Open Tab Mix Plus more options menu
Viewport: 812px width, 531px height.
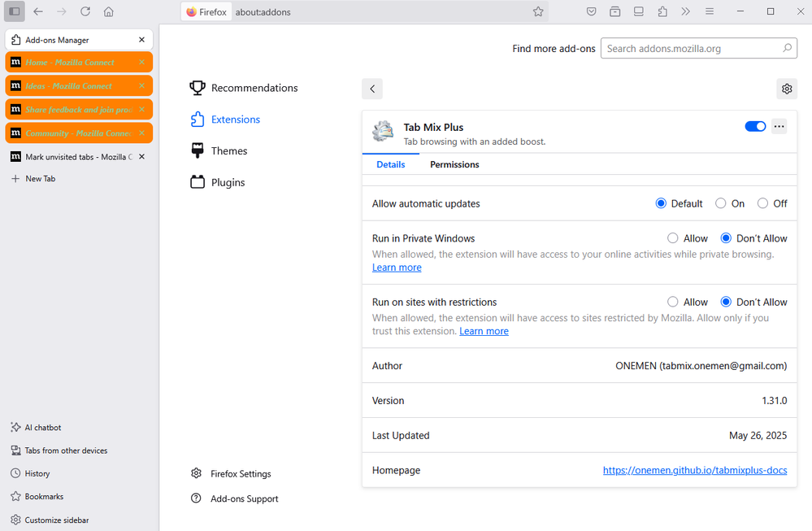(x=779, y=126)
